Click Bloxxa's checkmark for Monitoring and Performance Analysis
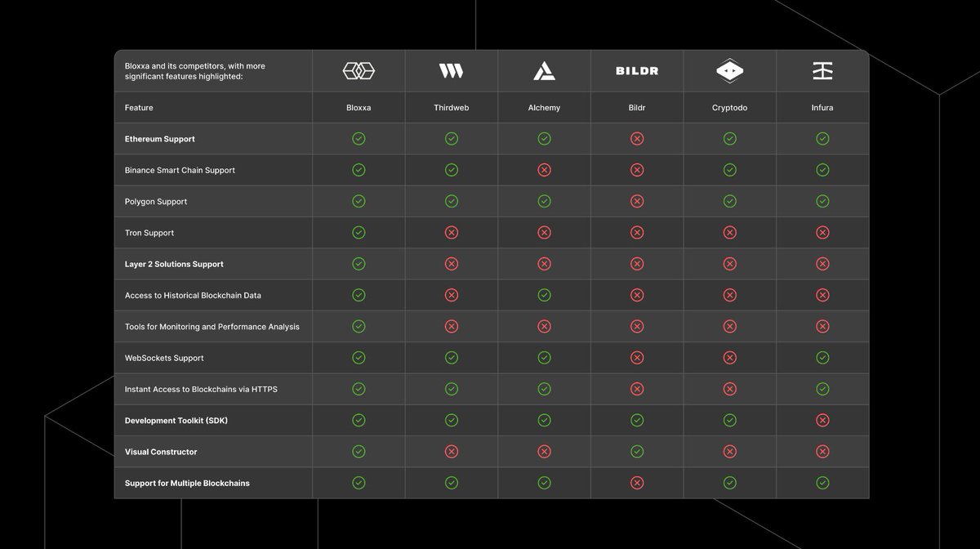Image resolution: width=980 pixels, height=549 pixels. [359, 326]
